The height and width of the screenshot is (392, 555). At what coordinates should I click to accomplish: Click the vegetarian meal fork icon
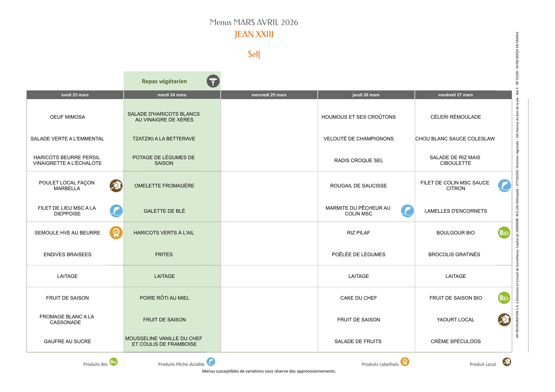coord(213,81)
